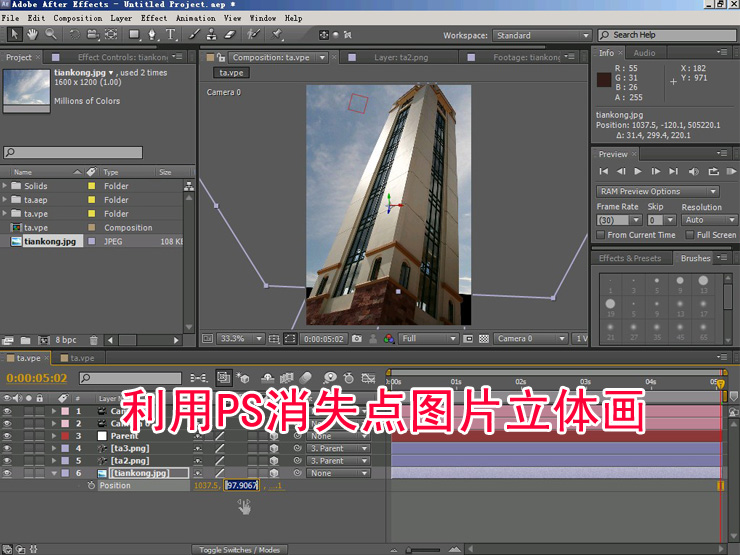Open the Animation menu
Viewport: 740px width, 555px height.
(x=195, y=18)
